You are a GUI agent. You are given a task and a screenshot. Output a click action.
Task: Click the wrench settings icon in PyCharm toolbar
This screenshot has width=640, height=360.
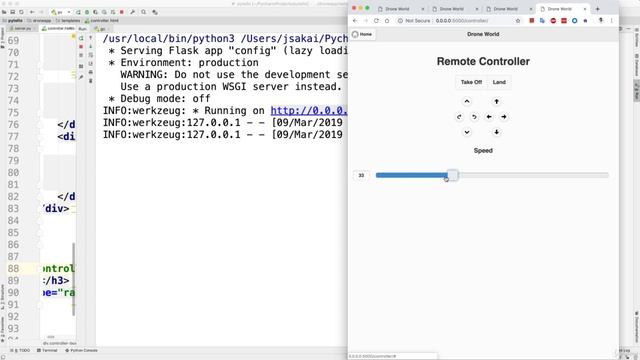(x=132, y=12)
